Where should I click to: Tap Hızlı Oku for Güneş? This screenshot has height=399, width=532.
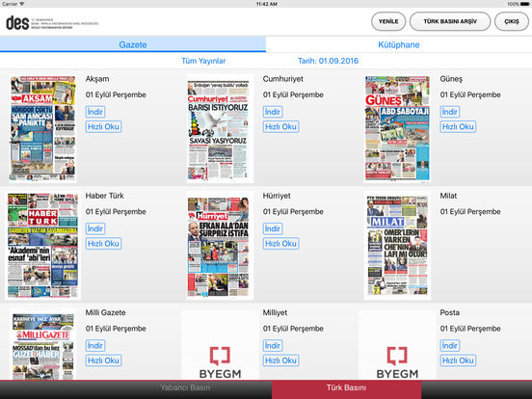[458, 126]
